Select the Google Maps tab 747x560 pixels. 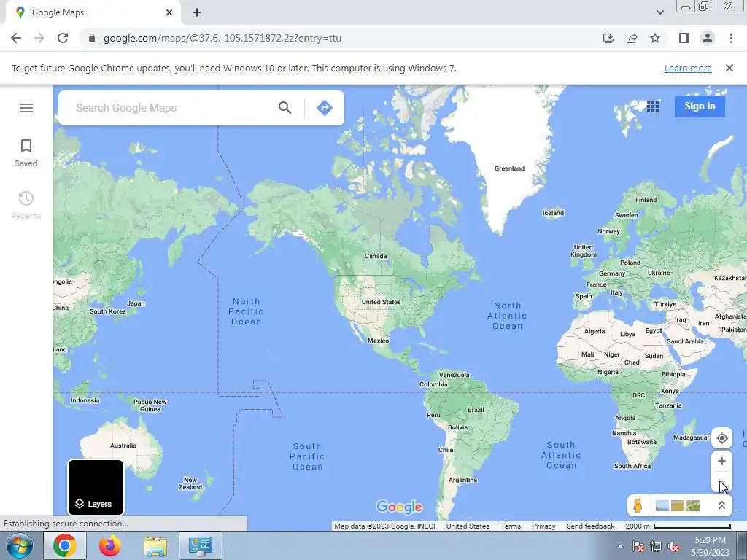[x=93, y=12]
